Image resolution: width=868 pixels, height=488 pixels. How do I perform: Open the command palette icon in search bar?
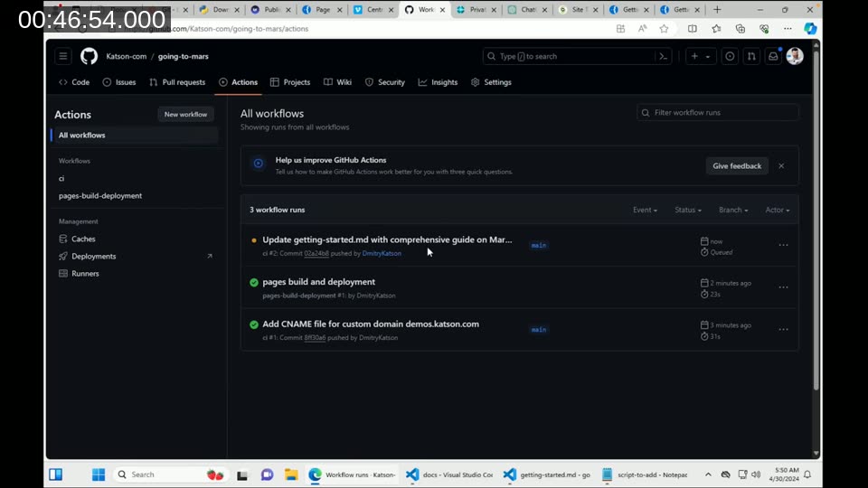(663, 56)
